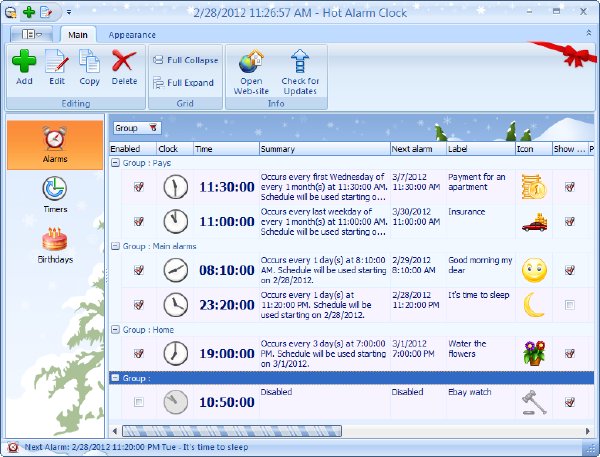Image resolution: width=600 pixels, height=457 pixels.
Task: Click the clock face of the 11:30:00 alarm
Action: click(176, 187)
